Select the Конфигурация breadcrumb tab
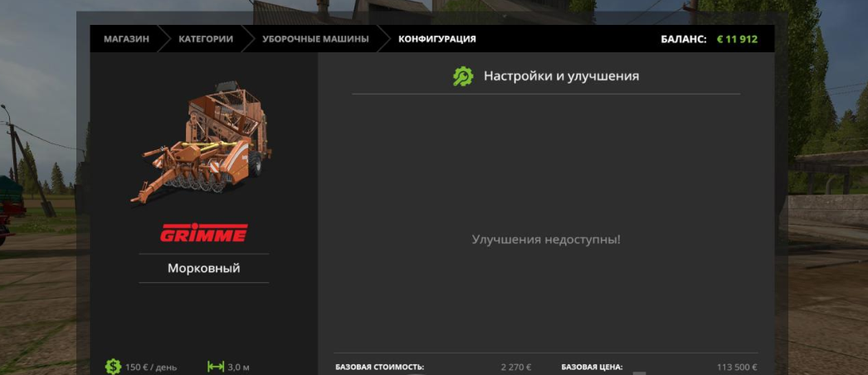The height and width of the screenshot is (375, 868). [x=436, y=39]
